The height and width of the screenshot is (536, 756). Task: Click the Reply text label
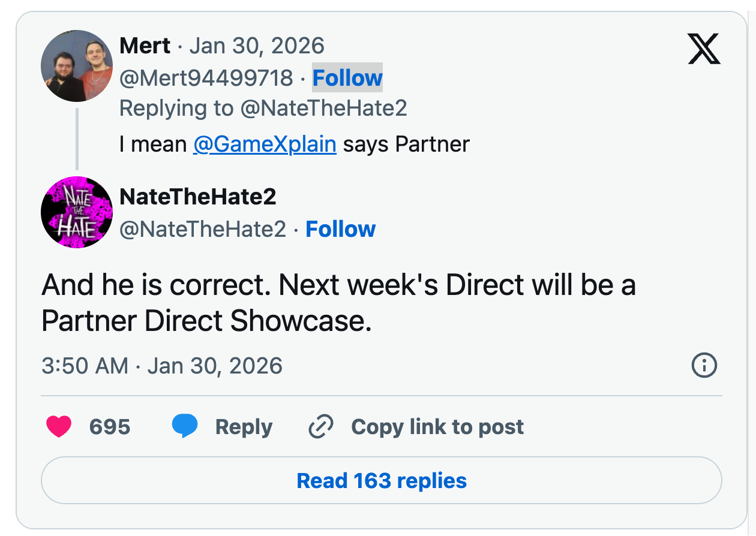[244, 427]
